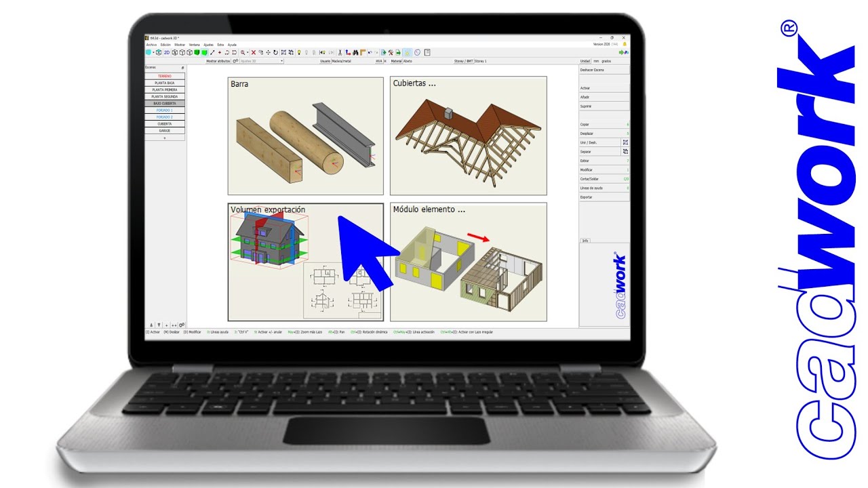Toggle the BAJO CUBIERTA scene
Viewport: 868px width, 488px height.
(165, 103)
